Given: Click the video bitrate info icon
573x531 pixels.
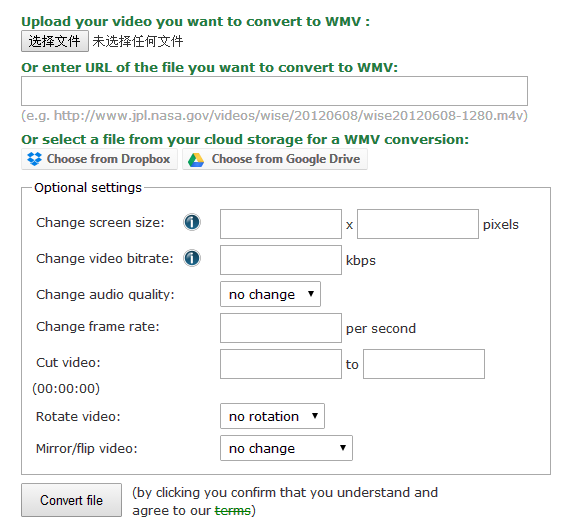Looking at the screenshot, I should coord(192,258).
